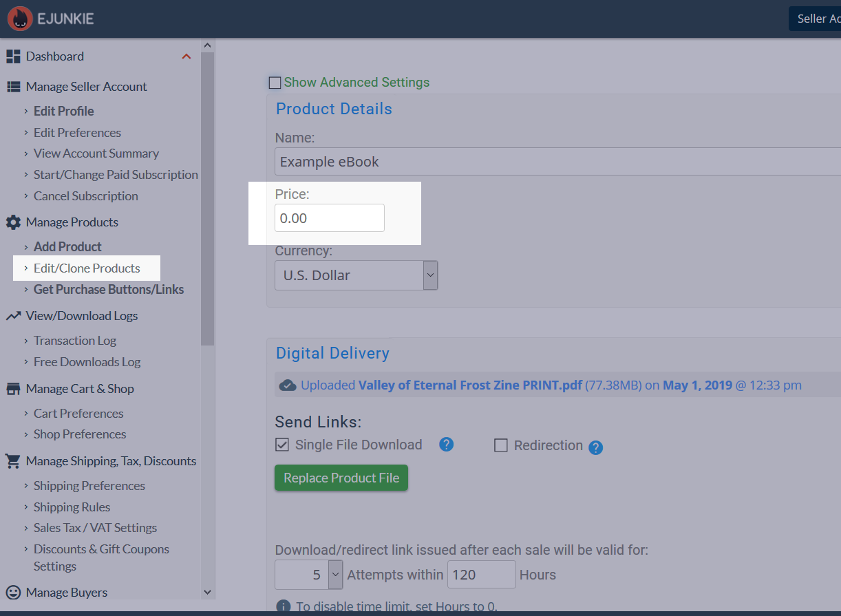Open help icon next to Redirection

click(x=596, y=447)
